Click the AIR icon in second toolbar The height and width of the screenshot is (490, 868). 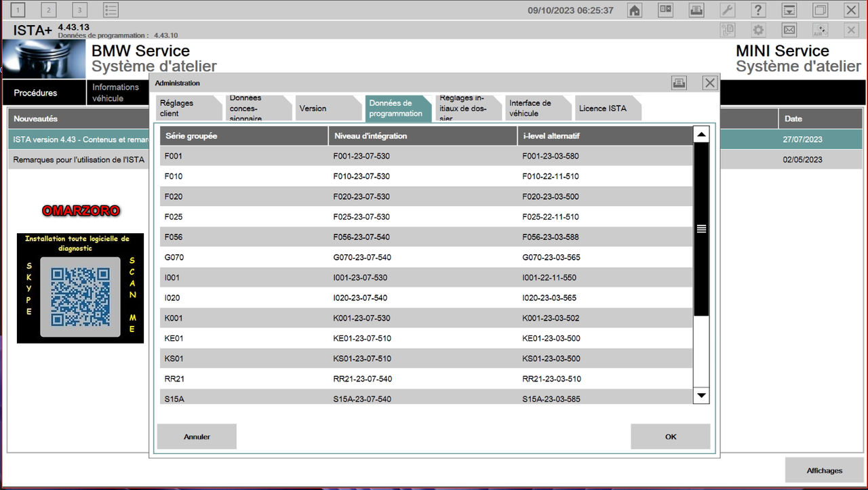[x=821, y=30]
